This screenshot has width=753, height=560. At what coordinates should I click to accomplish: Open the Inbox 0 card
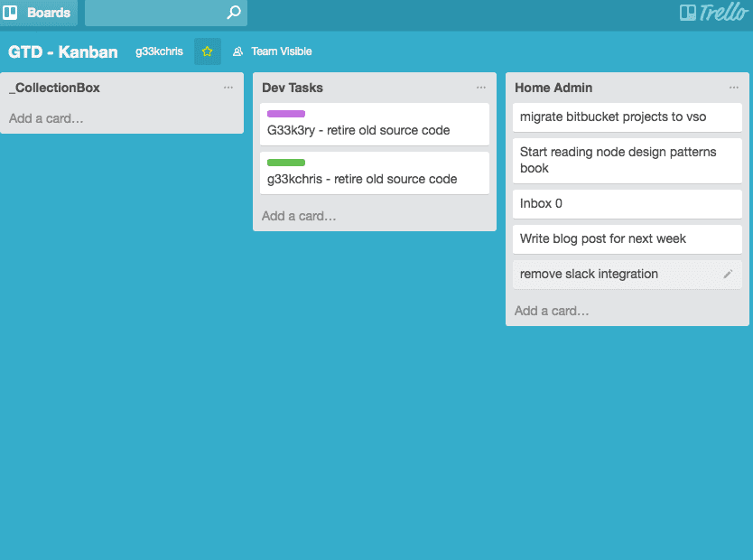[x=627, y=204]
